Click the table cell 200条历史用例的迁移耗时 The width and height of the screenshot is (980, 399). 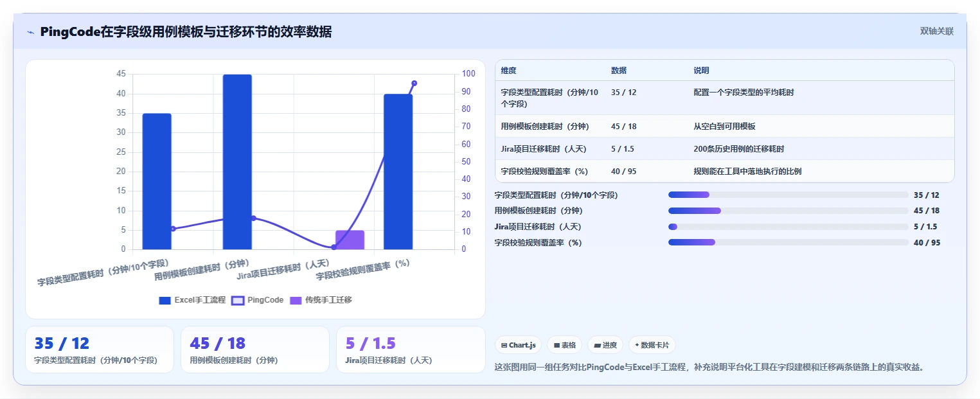tap(738, 149)
